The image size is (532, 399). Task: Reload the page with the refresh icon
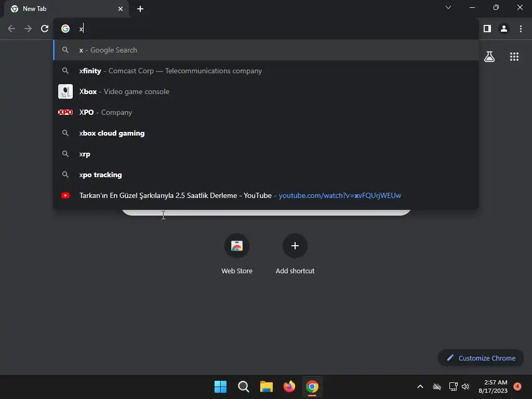[x=45, y=29]
